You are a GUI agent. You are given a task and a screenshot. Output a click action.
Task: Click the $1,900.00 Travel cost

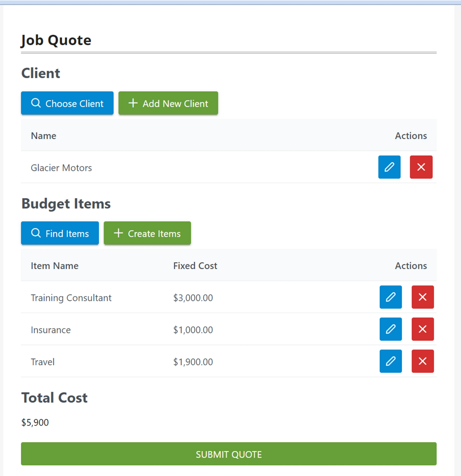pos(193,362)
